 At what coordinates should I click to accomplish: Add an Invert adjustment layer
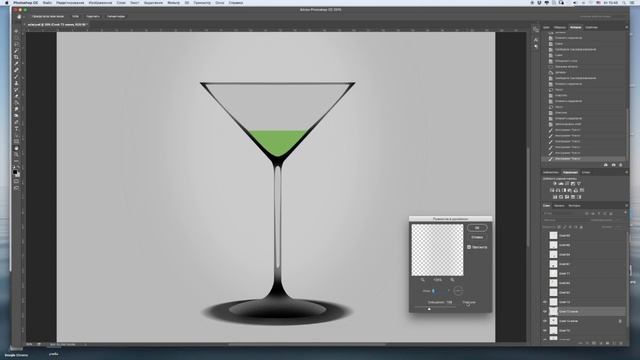coord(555,197)
